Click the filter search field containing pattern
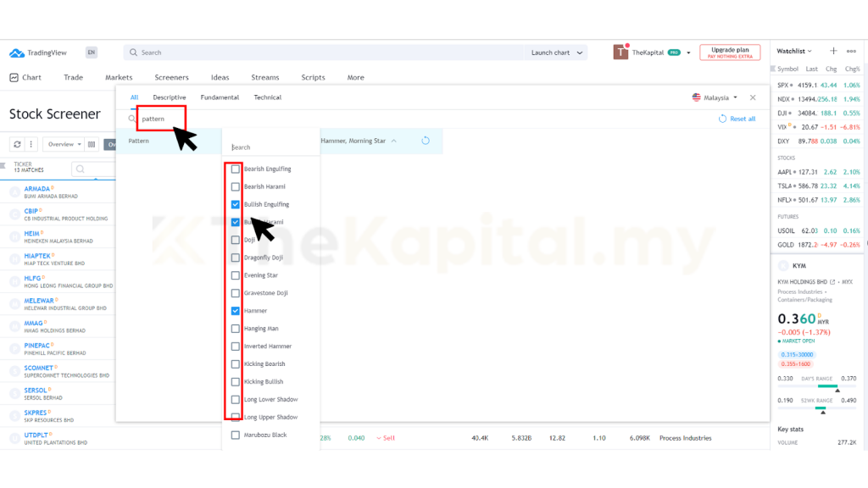 (x=161, y=119)
